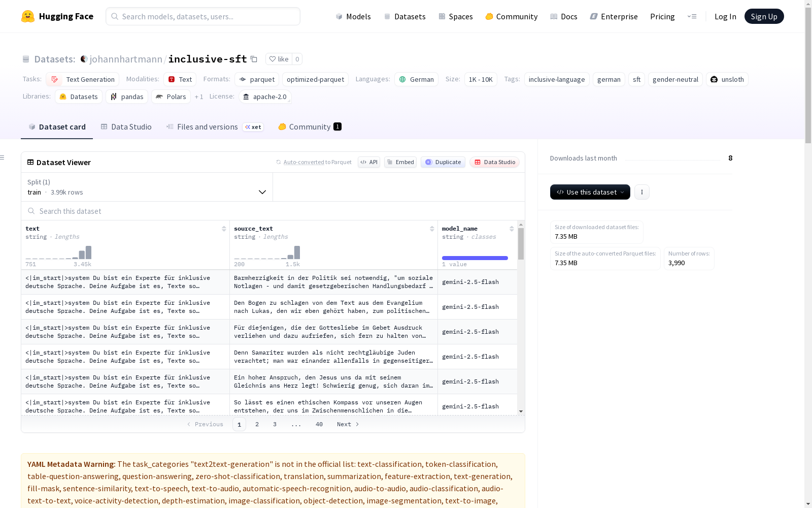
Task: Expand the Split train dropdown
Action: click(147, 187)
